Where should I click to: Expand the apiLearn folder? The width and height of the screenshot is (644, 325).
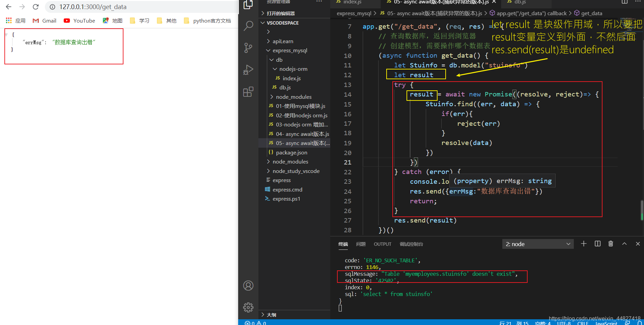[x=294, y=41]
